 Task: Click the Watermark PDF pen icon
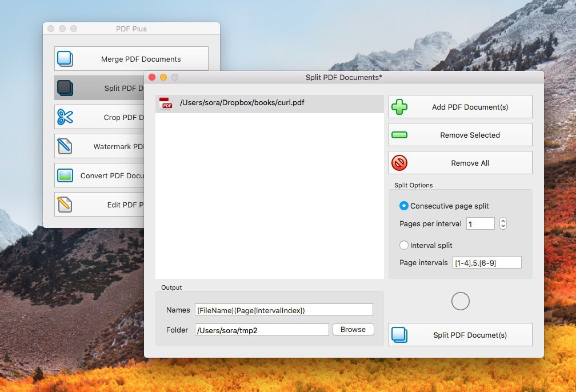pyautogui.click(x=65, y=147)
